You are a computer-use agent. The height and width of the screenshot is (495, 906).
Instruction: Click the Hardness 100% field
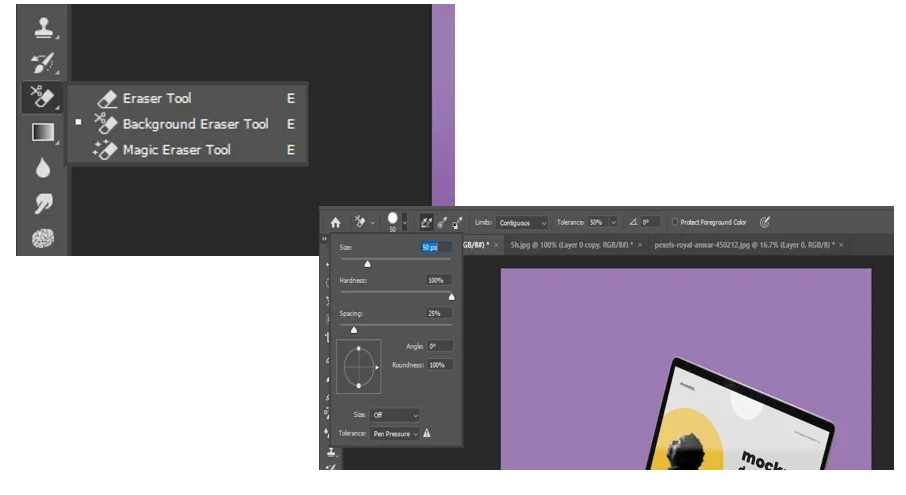439,280
